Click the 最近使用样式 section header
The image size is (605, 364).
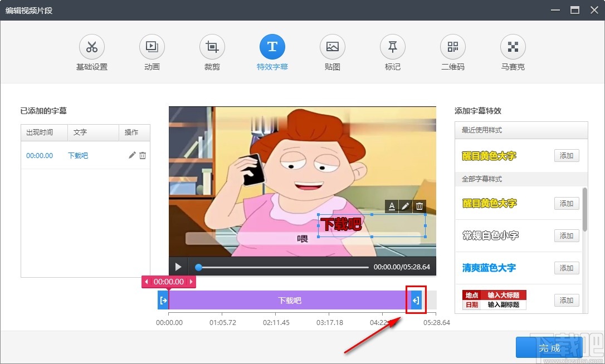(x=521, y=130)
